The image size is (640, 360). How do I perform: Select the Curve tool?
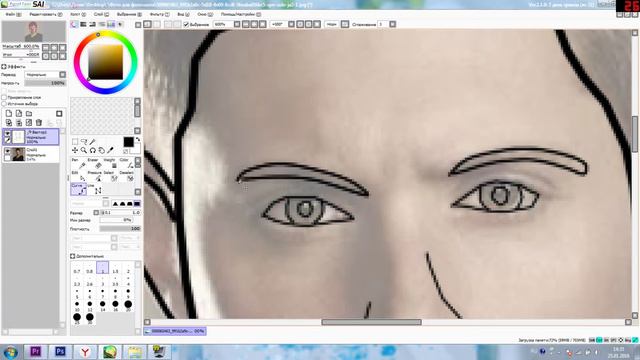tap(79, 189)
